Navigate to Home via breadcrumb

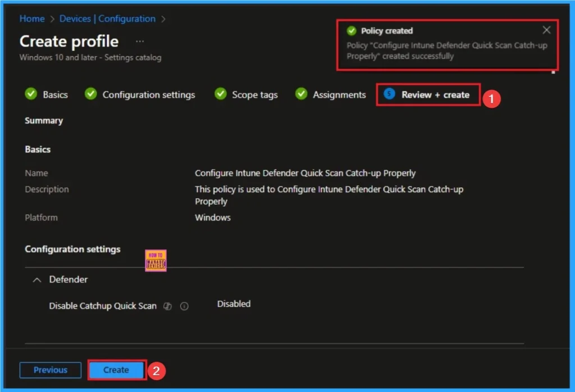tap(31, 19)
